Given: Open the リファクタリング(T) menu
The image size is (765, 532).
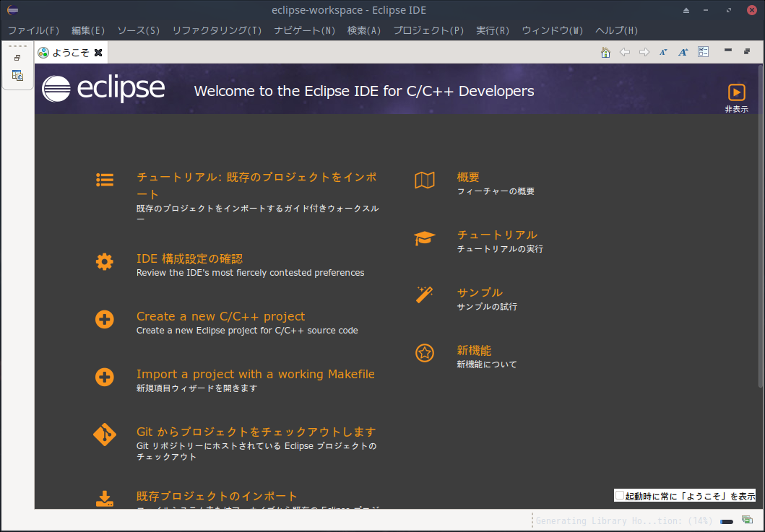Looking at the screenshot, I should (x=217, y=30).
